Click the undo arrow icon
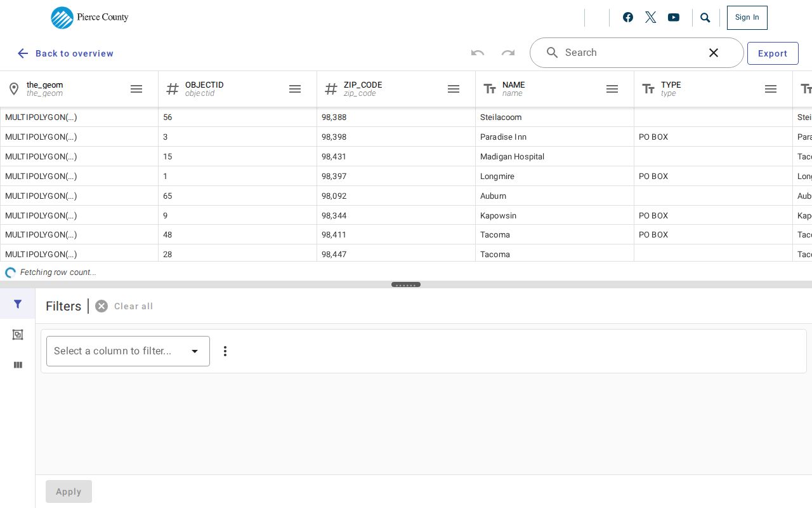 (x=478, y=53)
